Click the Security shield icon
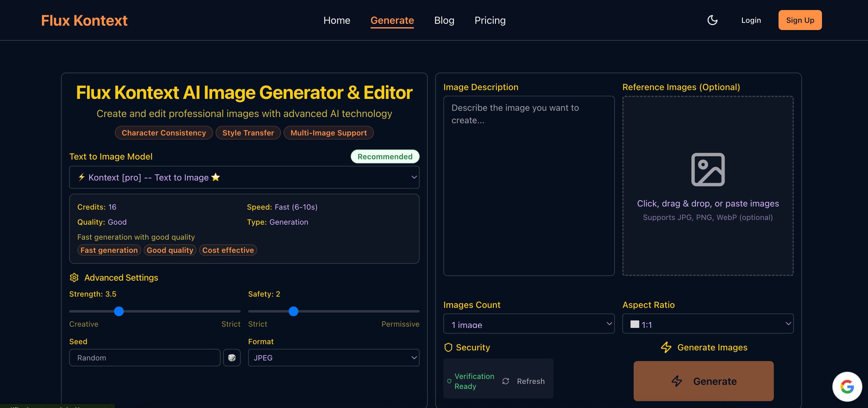Screen dimensions: 868x408 point(448,347)
